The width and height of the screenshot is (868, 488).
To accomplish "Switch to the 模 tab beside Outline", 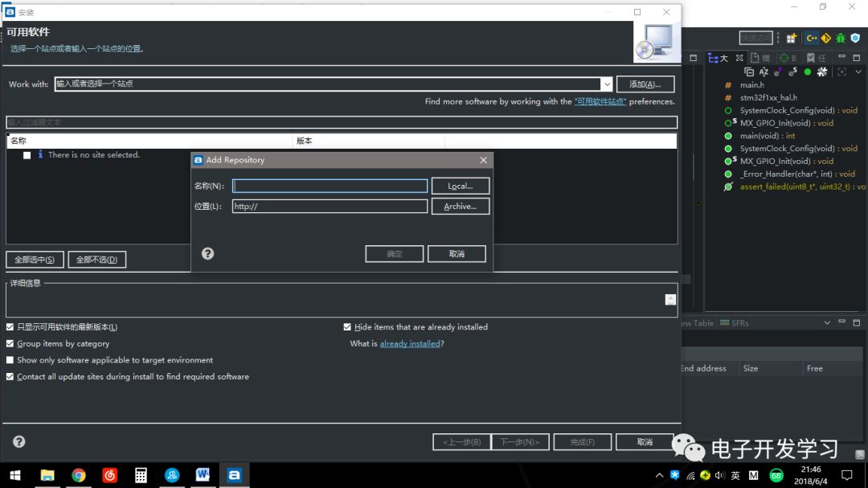I will point(760,58).
